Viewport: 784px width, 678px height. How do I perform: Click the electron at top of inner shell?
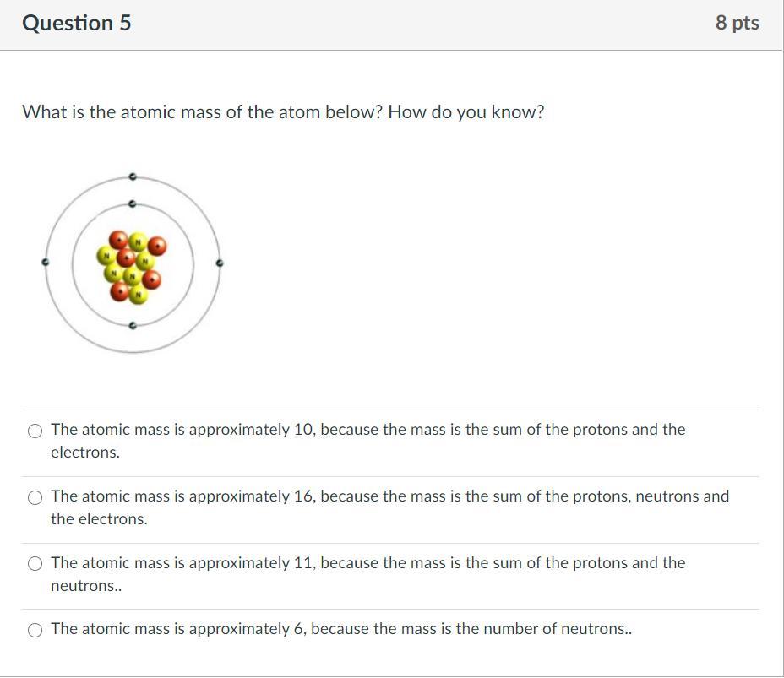tap(133, 204)
